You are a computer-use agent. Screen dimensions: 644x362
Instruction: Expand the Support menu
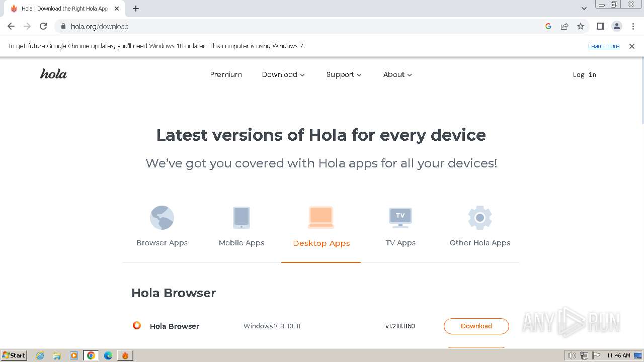[x=344, y=74]
